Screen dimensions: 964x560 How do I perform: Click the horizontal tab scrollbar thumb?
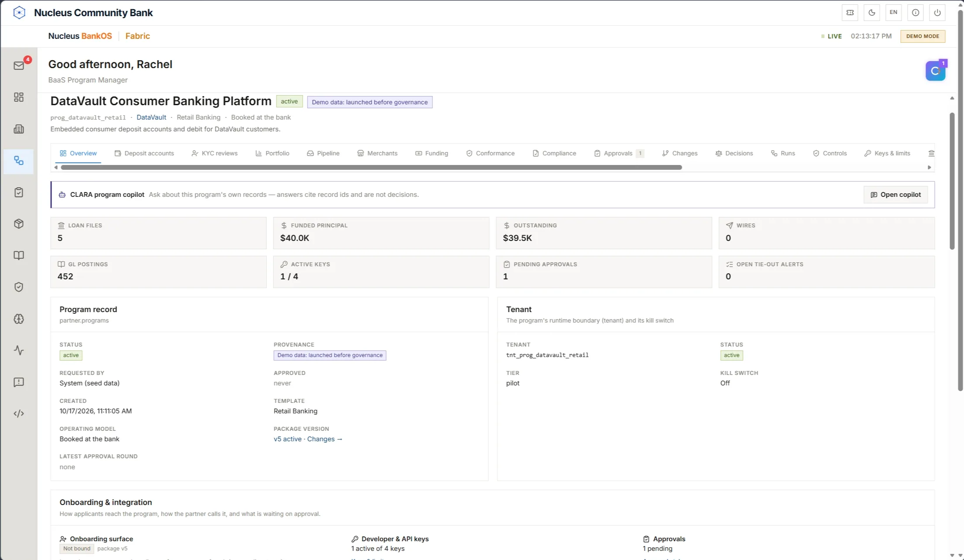coord(371,168)
